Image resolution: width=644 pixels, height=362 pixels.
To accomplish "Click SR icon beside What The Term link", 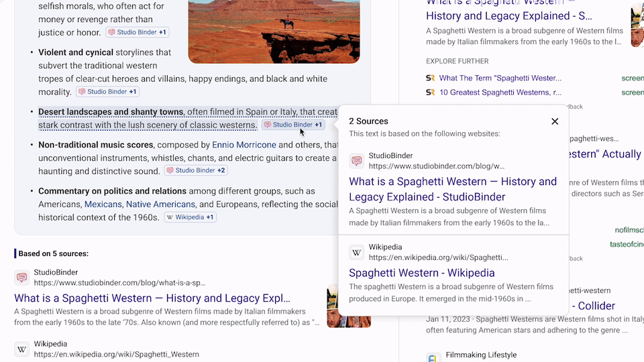I will 431,78.
